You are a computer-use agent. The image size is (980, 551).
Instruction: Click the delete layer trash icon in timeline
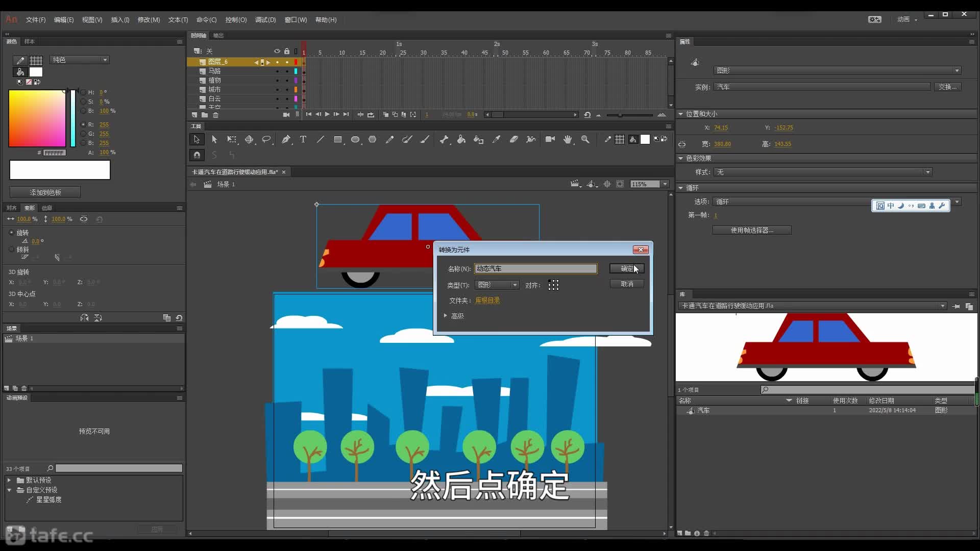(x=215, y=115)
